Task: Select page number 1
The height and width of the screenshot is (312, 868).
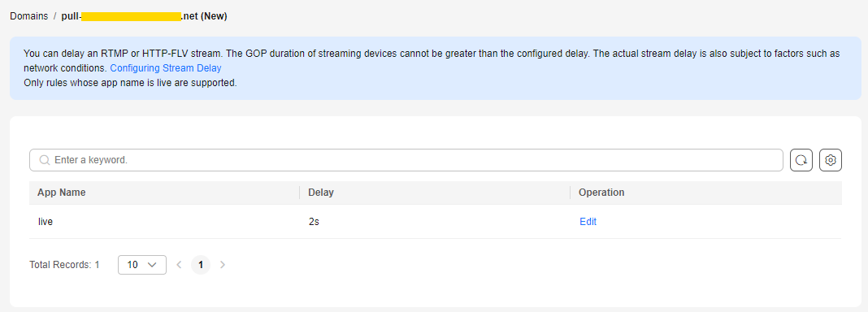Action: (201, 264)
